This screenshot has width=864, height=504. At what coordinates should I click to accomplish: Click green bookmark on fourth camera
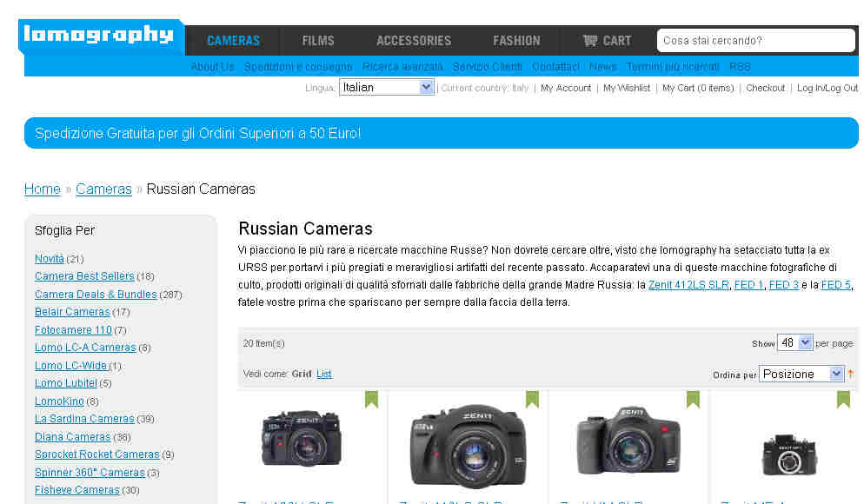[x=843, y=400]
